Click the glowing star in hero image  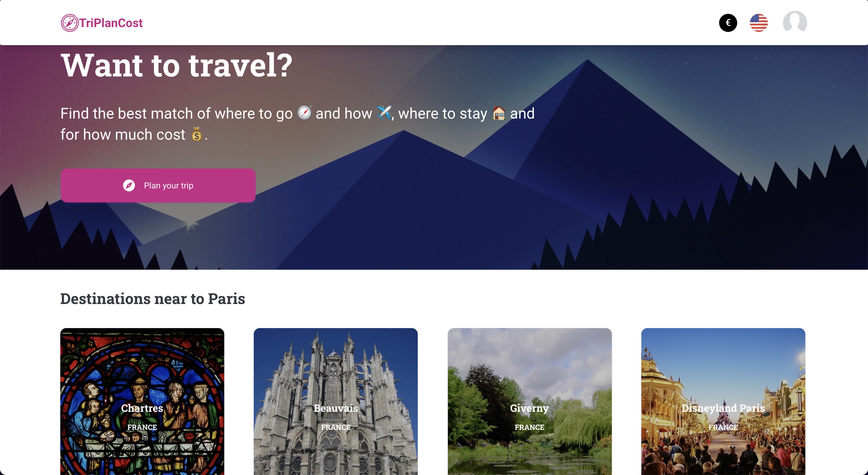pyautogui.click(x=190, y=224)
